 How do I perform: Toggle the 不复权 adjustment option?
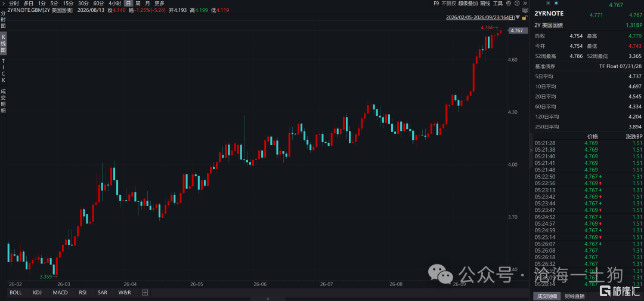[x=448, y=4]
